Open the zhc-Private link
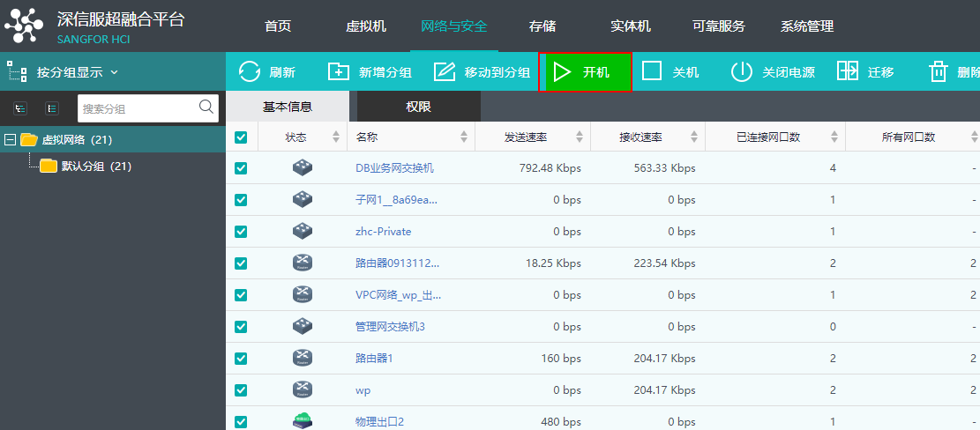 tap(383, 232)
